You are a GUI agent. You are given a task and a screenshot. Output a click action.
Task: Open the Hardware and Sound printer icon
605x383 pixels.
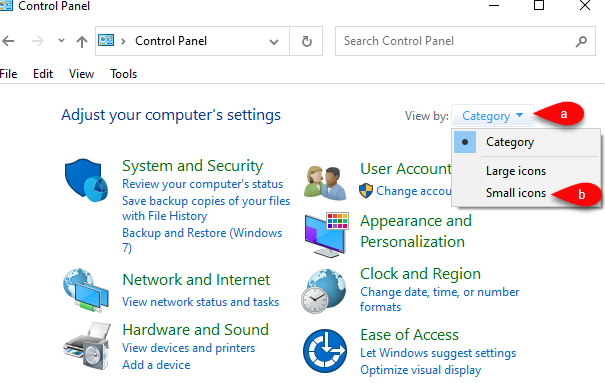[87, 346]
